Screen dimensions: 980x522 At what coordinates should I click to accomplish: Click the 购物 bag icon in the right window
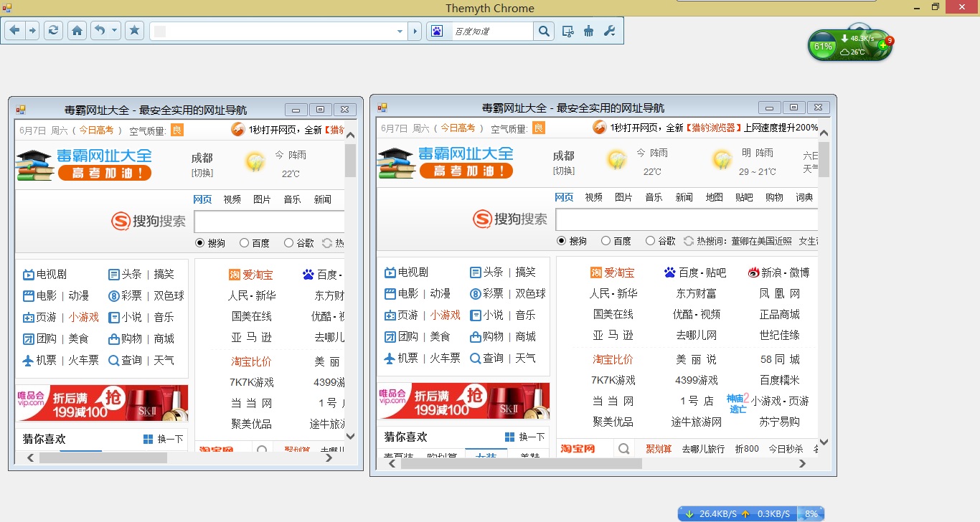click(475, 336)
